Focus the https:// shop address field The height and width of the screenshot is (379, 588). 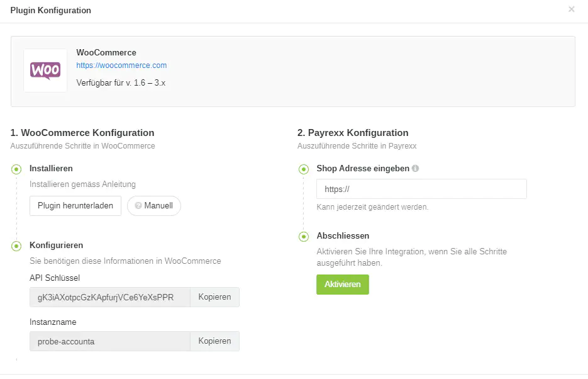click(421, 189)
